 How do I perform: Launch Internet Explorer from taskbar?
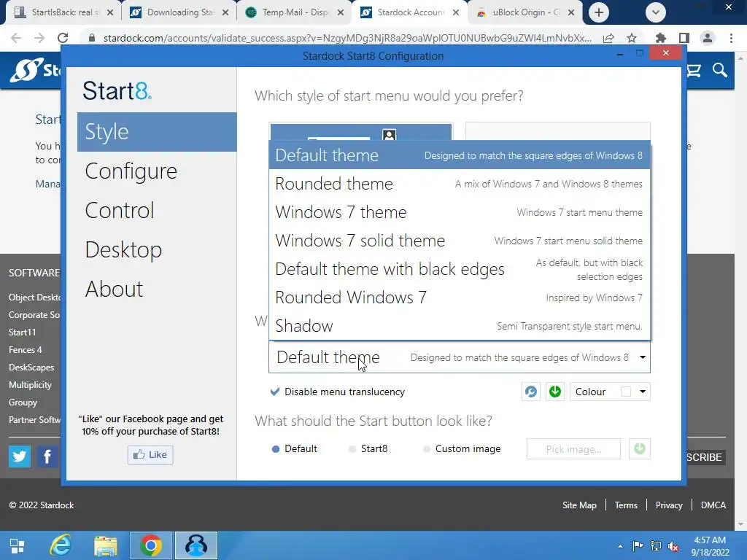(61, 545)
